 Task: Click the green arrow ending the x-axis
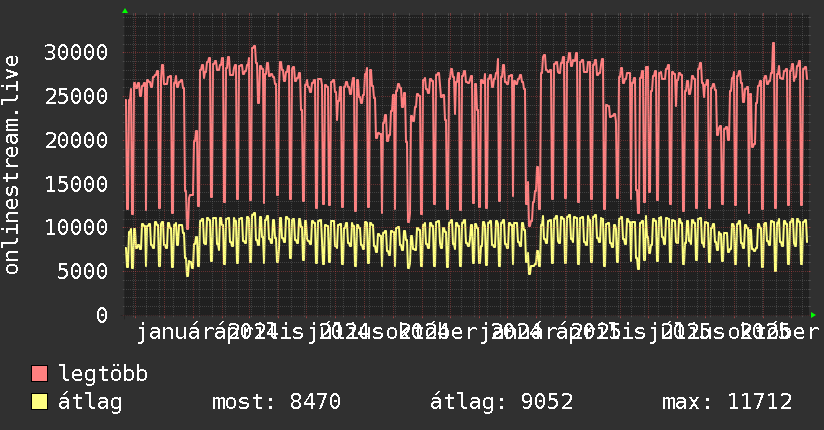(x=813, y=315)
